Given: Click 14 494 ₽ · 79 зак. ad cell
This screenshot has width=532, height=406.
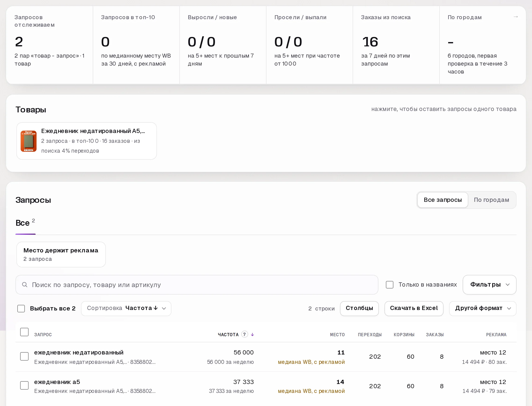Looking at the screenshot, I should (x=485, y=391).
